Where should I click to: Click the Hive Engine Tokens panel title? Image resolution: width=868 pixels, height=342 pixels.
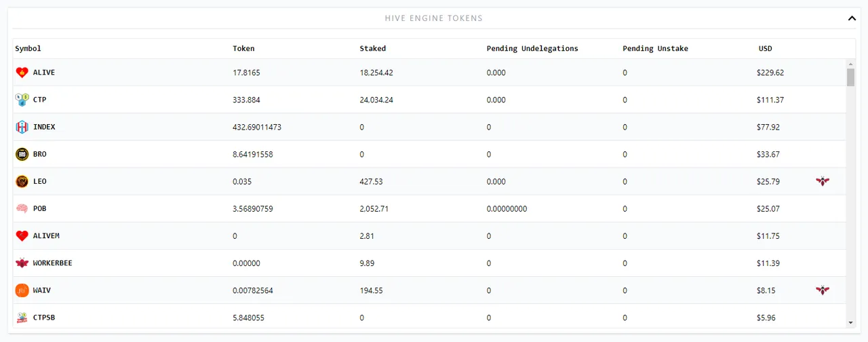click(434, 18)
